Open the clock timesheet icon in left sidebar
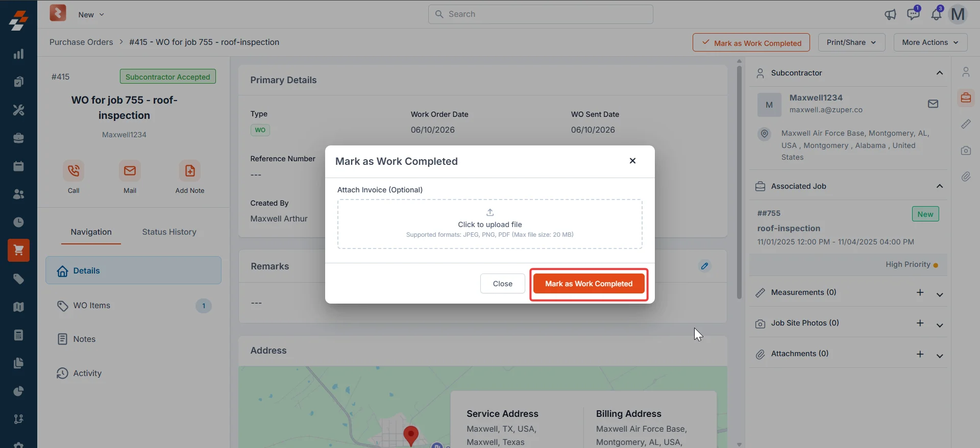The width and height of the screenshot is (980, 448). 18,222
